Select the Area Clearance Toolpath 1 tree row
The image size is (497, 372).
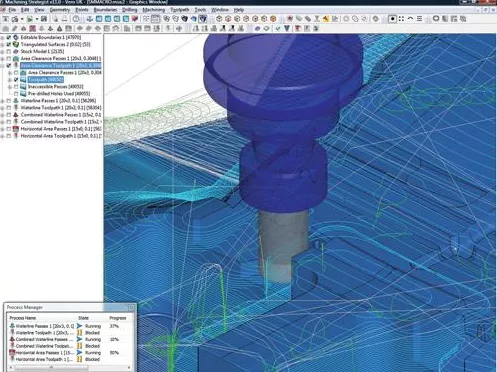pos(60,66)
